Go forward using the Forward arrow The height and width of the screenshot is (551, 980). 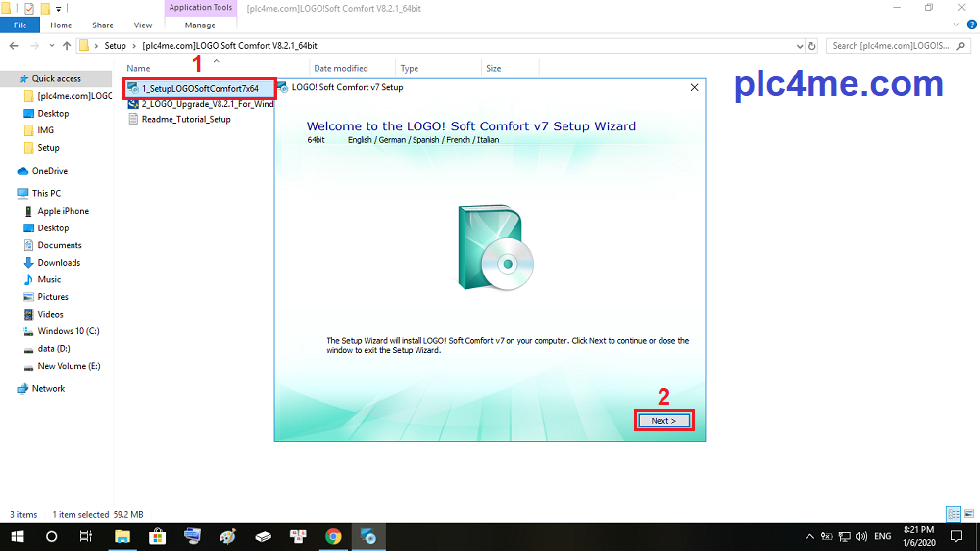35,46
